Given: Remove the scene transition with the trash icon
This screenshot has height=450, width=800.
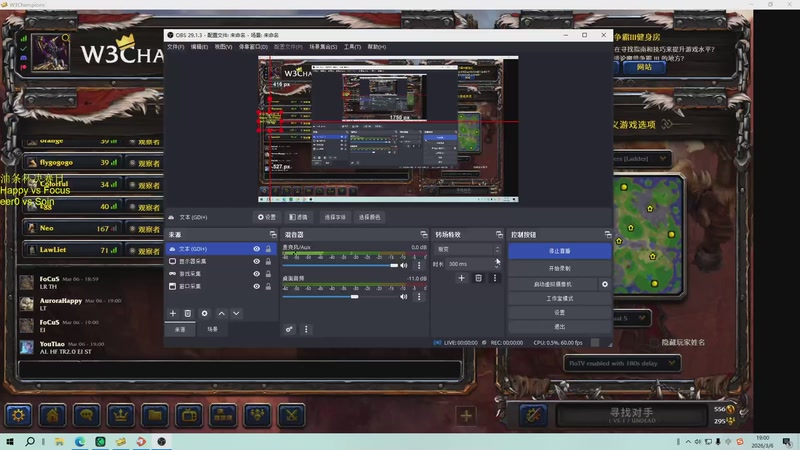Looking at the screenshot, I should coord(478,278).
